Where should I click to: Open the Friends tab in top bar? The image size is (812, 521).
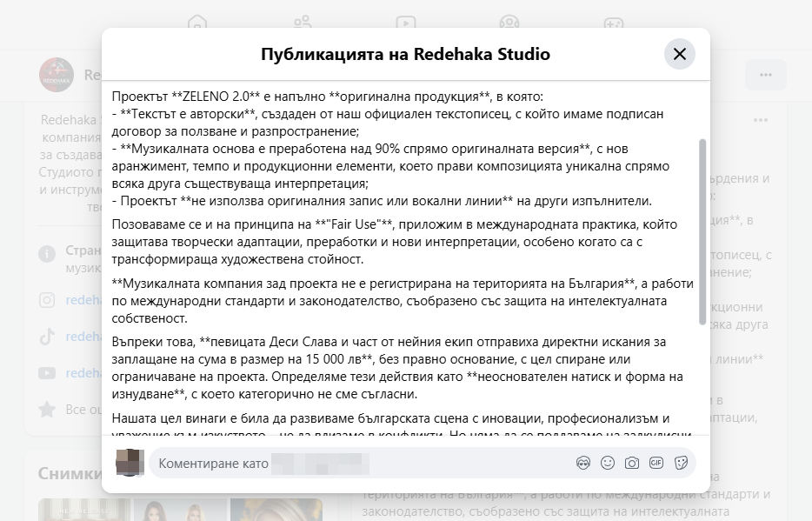(x=303, y=23)
